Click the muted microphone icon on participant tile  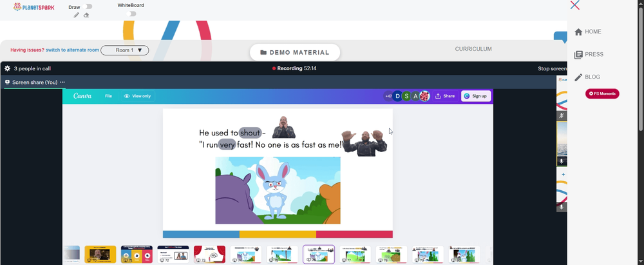click(x=562, y=117)
